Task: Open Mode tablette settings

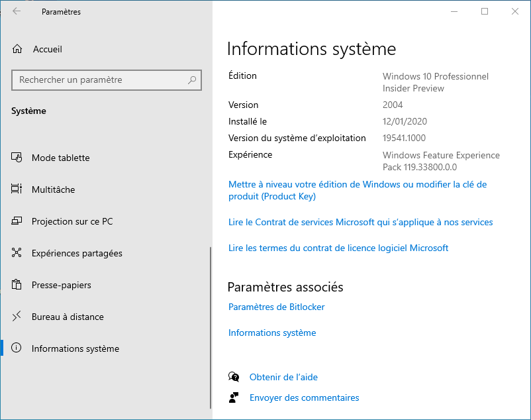Action: 61,158
